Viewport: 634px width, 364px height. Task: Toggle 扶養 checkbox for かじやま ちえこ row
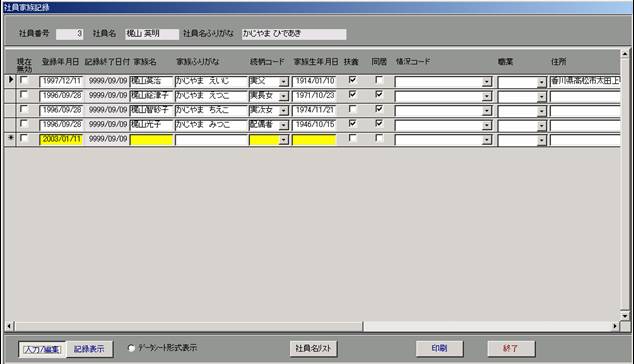352,109
